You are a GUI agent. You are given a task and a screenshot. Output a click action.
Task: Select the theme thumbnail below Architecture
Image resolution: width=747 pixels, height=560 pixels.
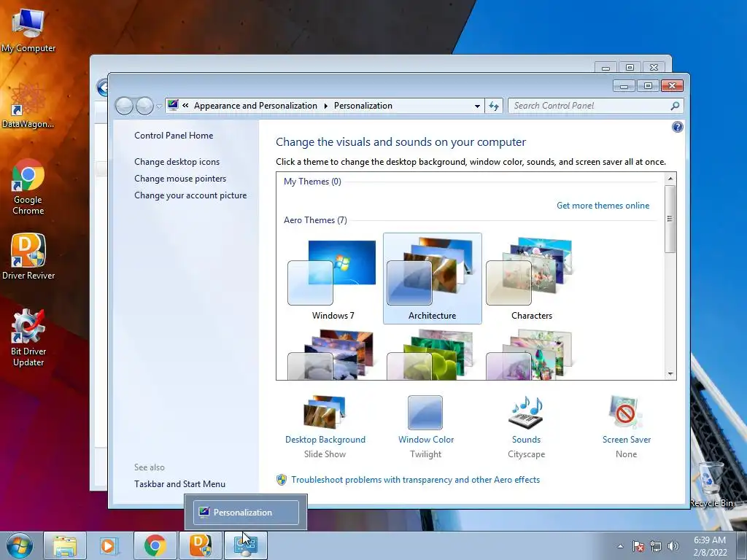(x=430, y=355)
